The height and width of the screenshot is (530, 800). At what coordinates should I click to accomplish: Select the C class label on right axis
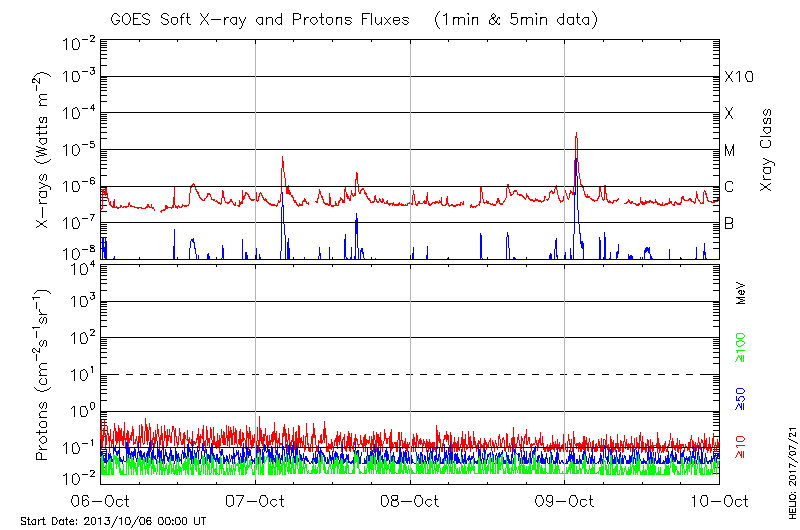pyautogui.click(x=729, y=187)
